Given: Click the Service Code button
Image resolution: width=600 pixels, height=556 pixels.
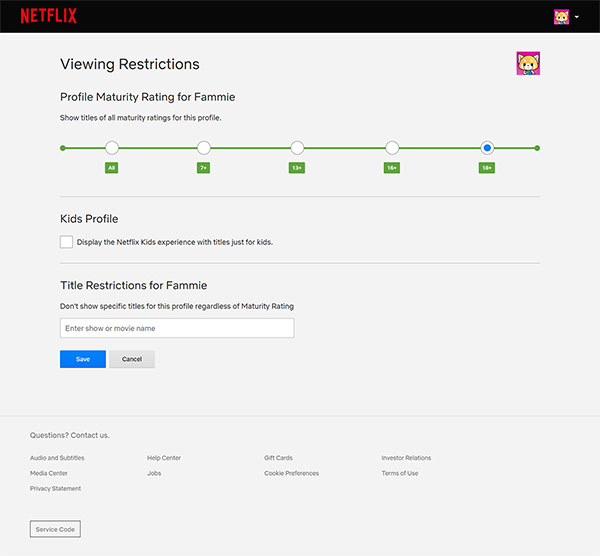Looking at the screenshot, I should 55,529.
